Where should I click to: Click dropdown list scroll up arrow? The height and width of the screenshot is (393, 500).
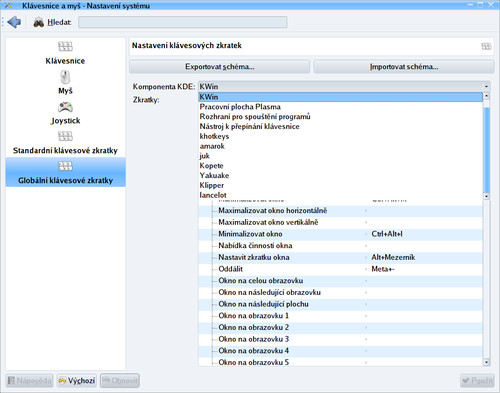(486, 96)
